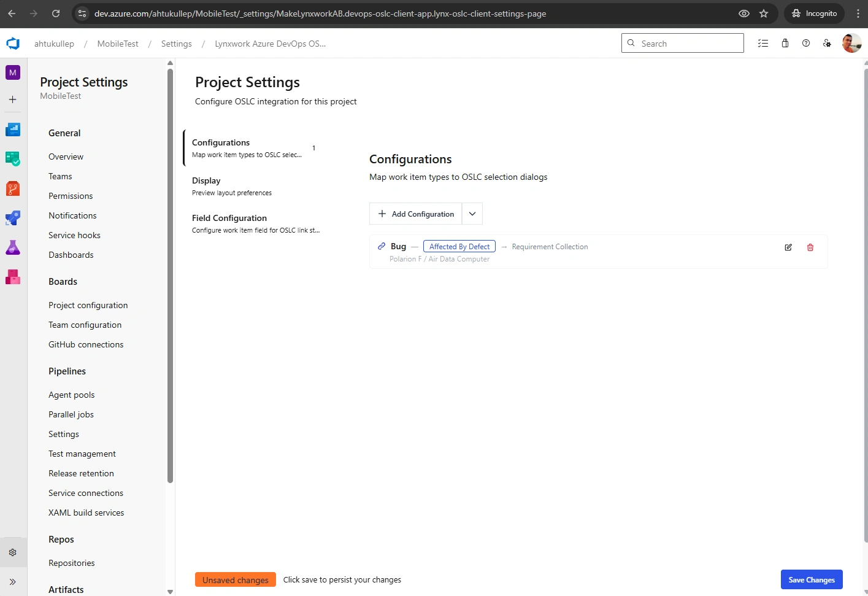Open project settings gear icon
Image resolution: width=868 pixels, height=596 pixels.
(13, 552)
